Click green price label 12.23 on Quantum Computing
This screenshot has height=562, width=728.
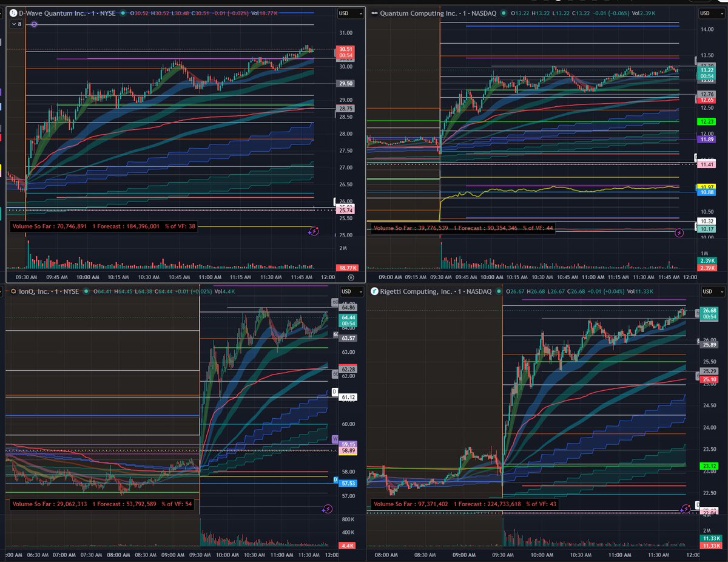pos(706,121)
